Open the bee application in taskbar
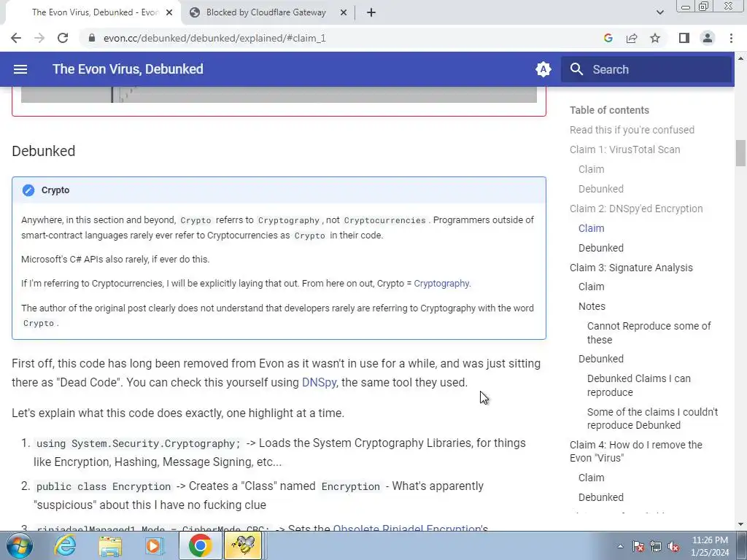The image size is (747, 560). tap(243, 545)
